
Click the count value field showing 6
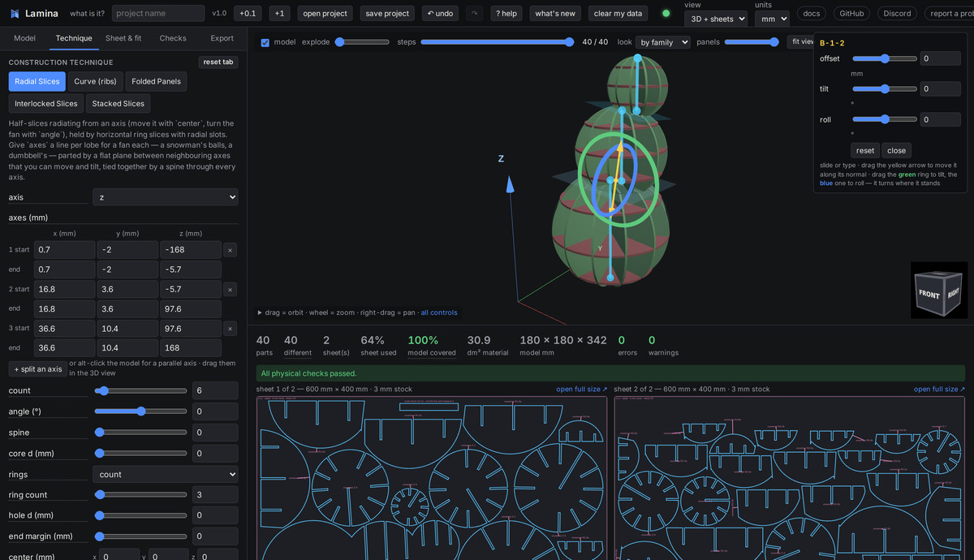[215, 390]
